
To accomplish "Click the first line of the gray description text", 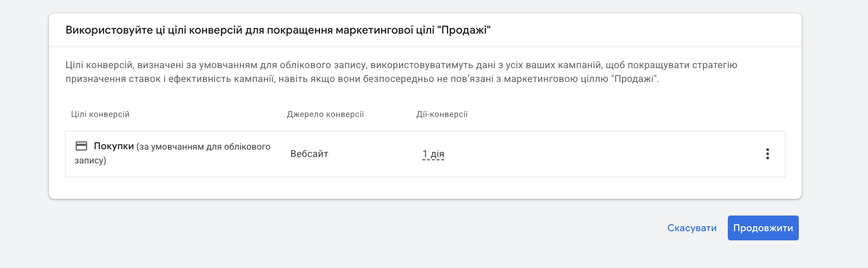I will click(401, 65).
